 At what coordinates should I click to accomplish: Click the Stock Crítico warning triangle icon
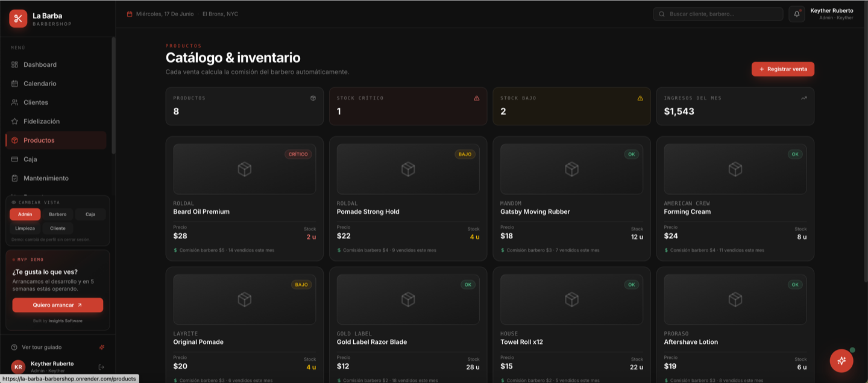[476, 98]
